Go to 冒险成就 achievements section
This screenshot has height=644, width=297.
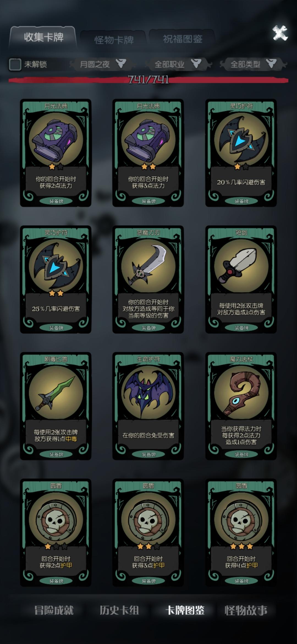(54, 610)
